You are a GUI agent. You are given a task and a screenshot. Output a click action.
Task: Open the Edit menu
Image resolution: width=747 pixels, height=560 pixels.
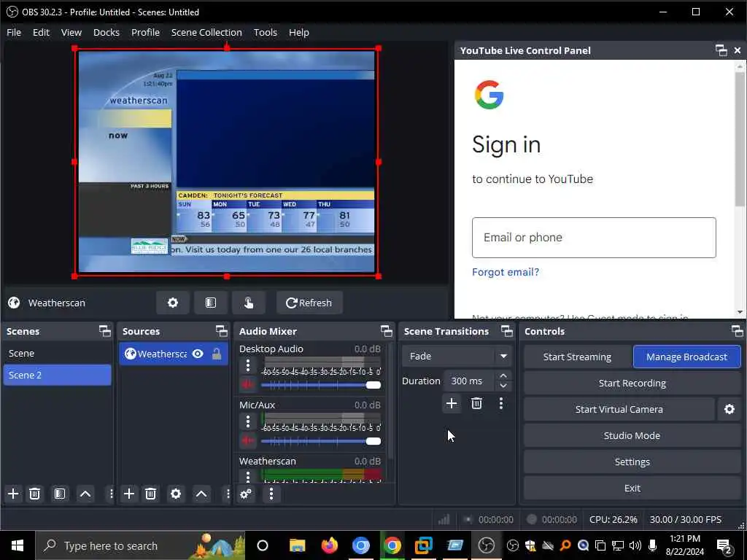pyautogui.click(x=41, y=32)
